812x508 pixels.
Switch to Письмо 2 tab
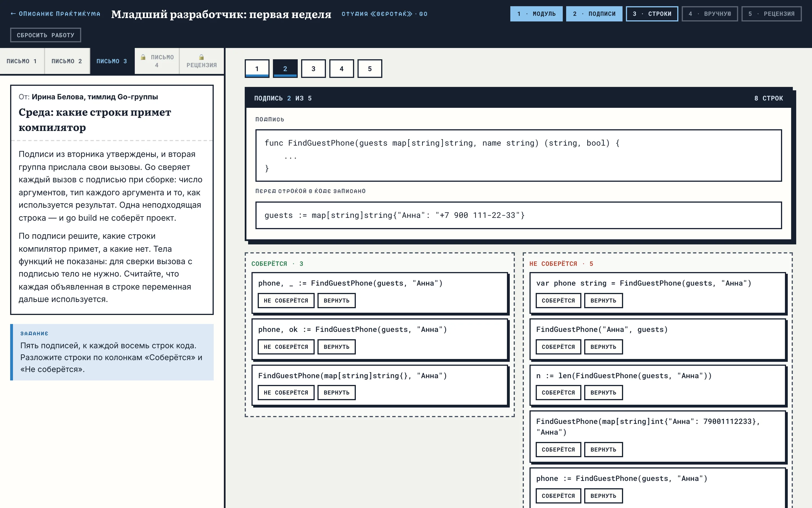point(67,61)
